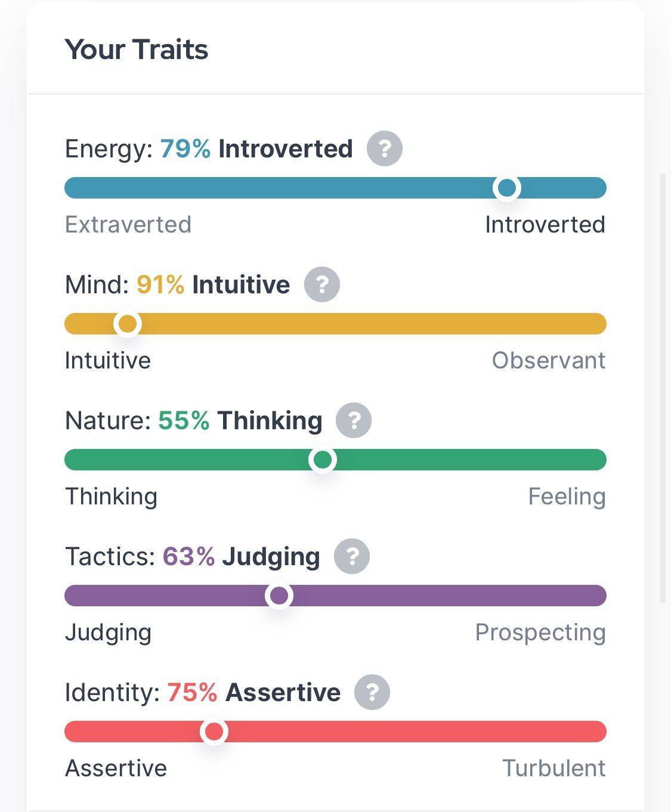Click the purple Tactics slider knob
Screen dimensions: 671x812
click(279, 596)
